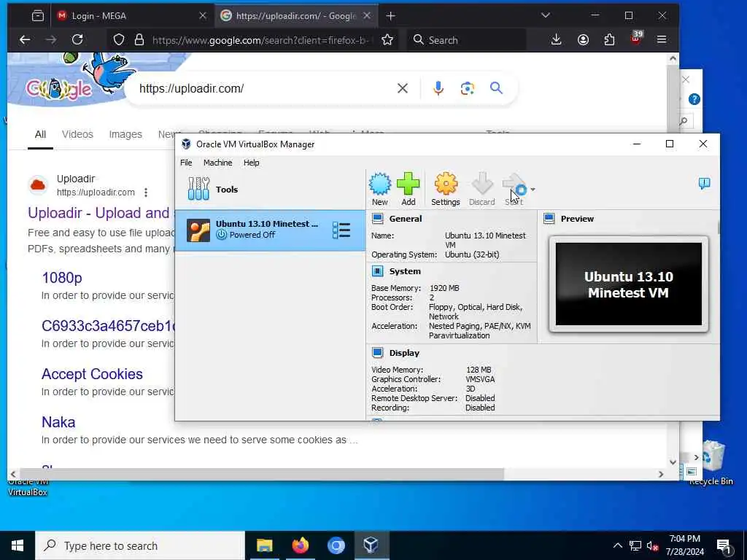Click the Firefox vertical scrollbar down arrow
The height and width of the screenshot is (560, 747).
673,462
